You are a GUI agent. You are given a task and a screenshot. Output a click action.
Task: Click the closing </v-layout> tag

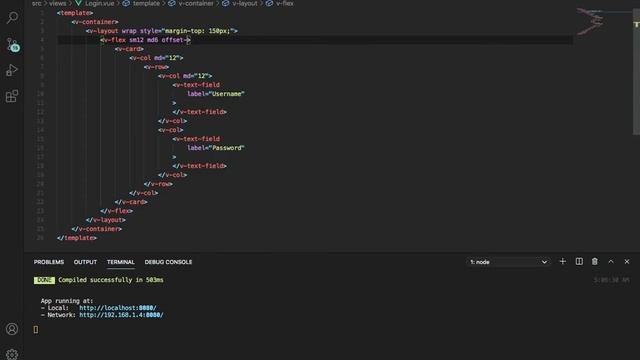pos(105,220)
